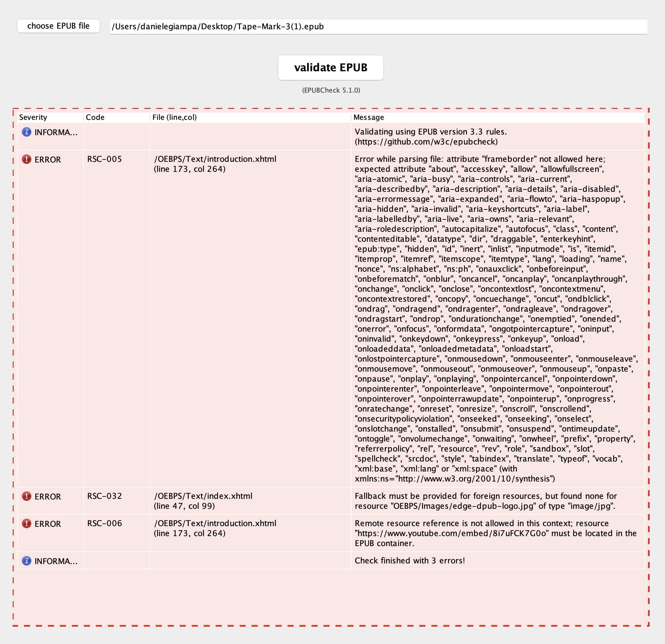This screenshot has height=644, width=665.
Task: Click the EPUB file path text field
Action: (378, 27)
